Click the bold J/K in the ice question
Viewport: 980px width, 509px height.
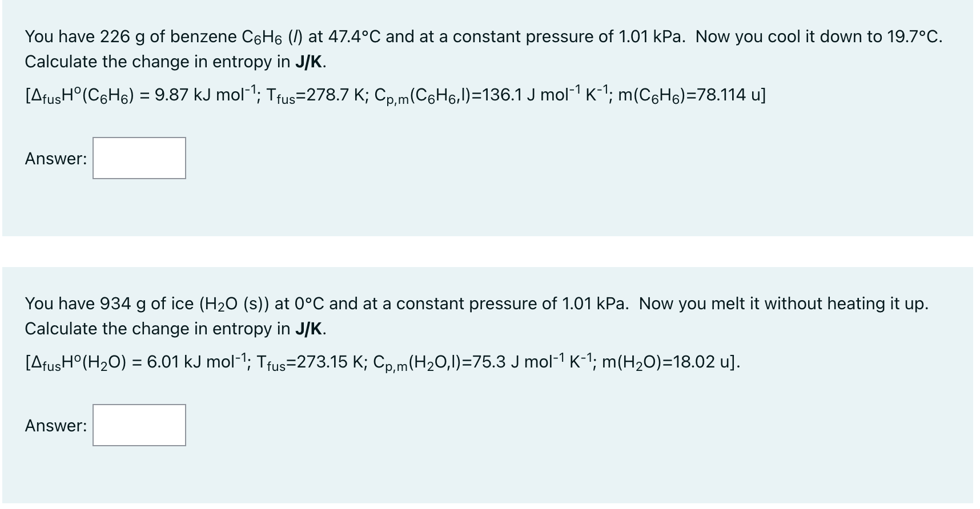pyautogui.click(x=310, y=329)
